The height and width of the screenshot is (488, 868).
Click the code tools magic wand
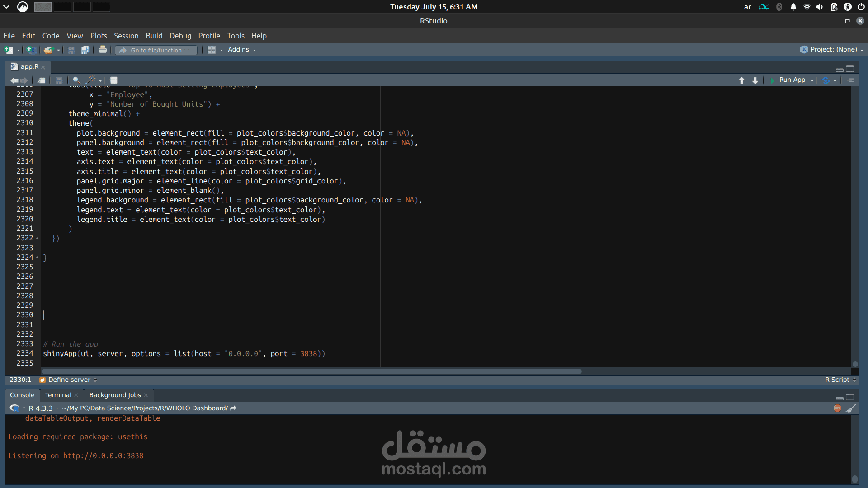click(91, 80)
